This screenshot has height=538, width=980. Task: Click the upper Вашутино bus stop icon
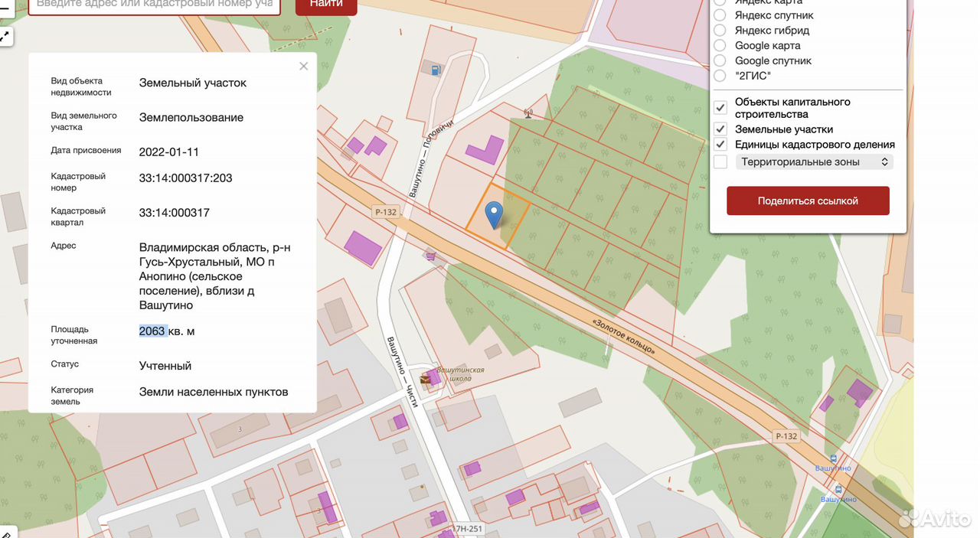click(x=833, y=458)
